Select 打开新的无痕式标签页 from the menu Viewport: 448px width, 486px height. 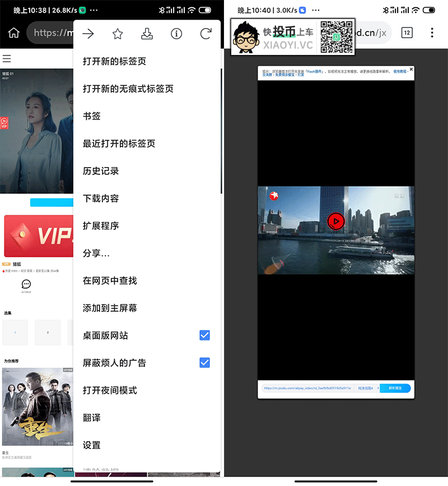click(x=128, y=89)
